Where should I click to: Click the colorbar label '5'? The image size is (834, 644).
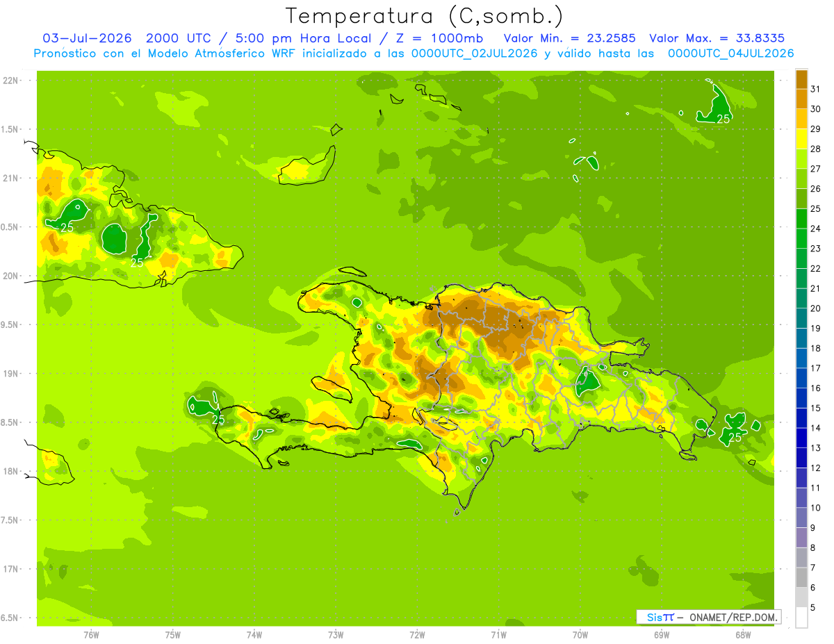click(x=813, y=608)
